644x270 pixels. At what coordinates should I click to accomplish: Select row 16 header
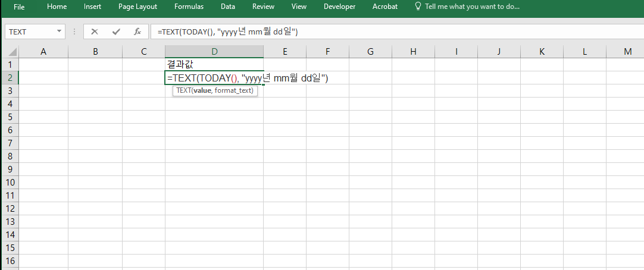pyautogui.click(x=10, y=261)
